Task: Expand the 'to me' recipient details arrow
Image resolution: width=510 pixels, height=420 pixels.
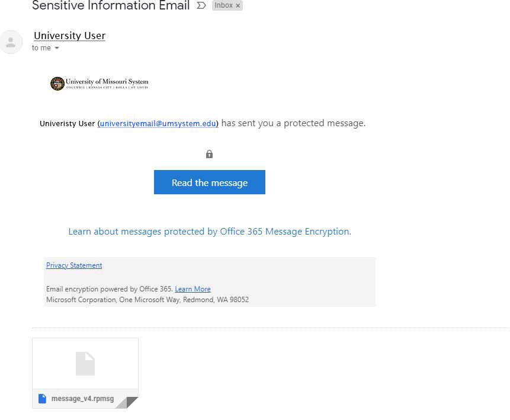Action: (57, 48)
